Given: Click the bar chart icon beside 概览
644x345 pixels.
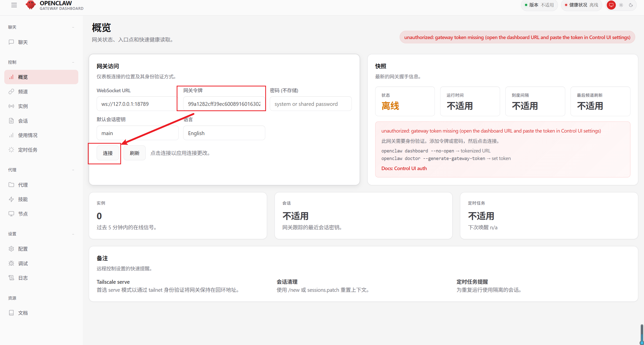Looking at the screenshot, I should tap(11, 77).
